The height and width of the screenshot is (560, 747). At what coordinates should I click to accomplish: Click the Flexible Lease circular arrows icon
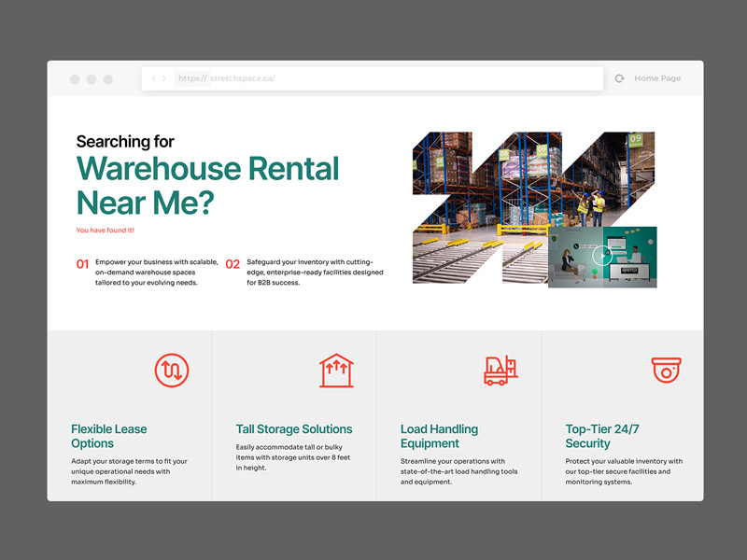(x=172, y=371)
